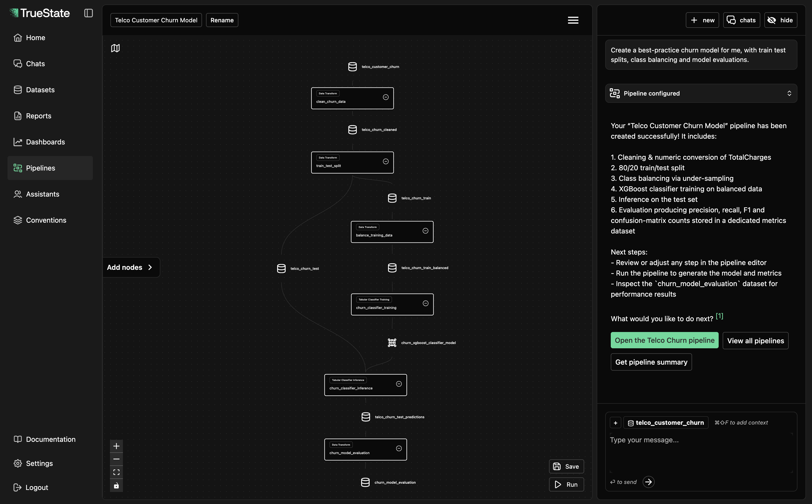This screenshot has height=504, width=812.
Task: Click the send message arrow icon
Action: tap(648, 482)
